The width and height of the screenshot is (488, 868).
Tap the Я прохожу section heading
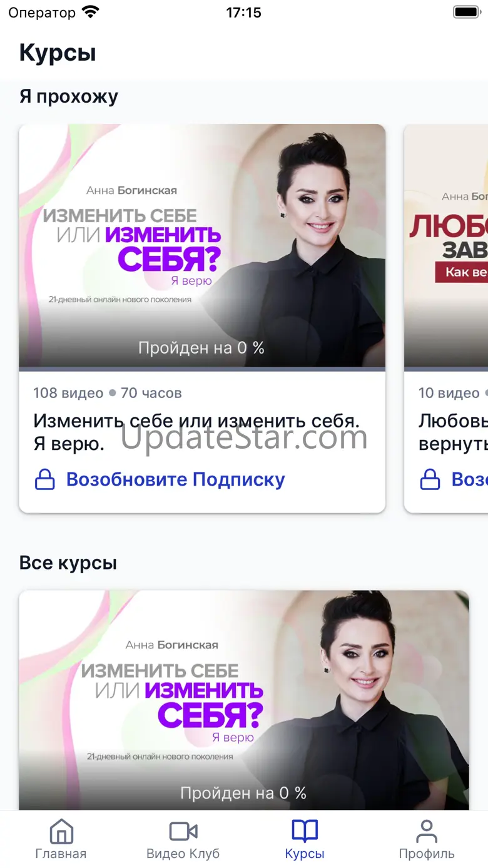[x=69, y=96]
